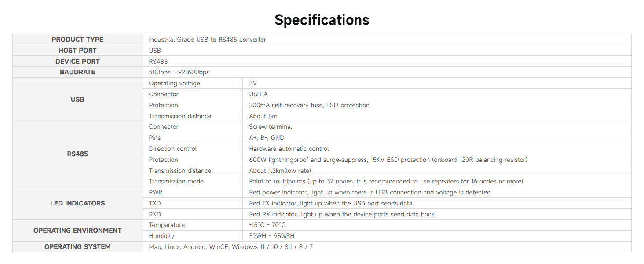
Task: Select the Screw terminal value
Action: [x=271, y=127]
